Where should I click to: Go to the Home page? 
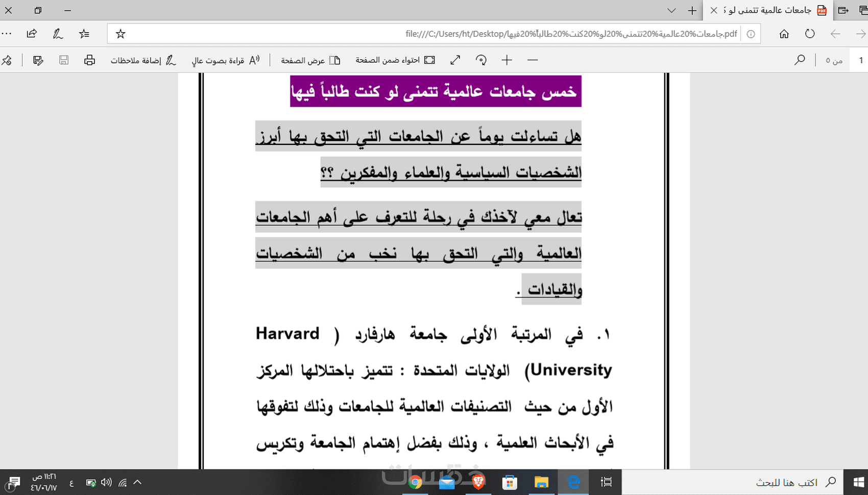pos(784,34)
